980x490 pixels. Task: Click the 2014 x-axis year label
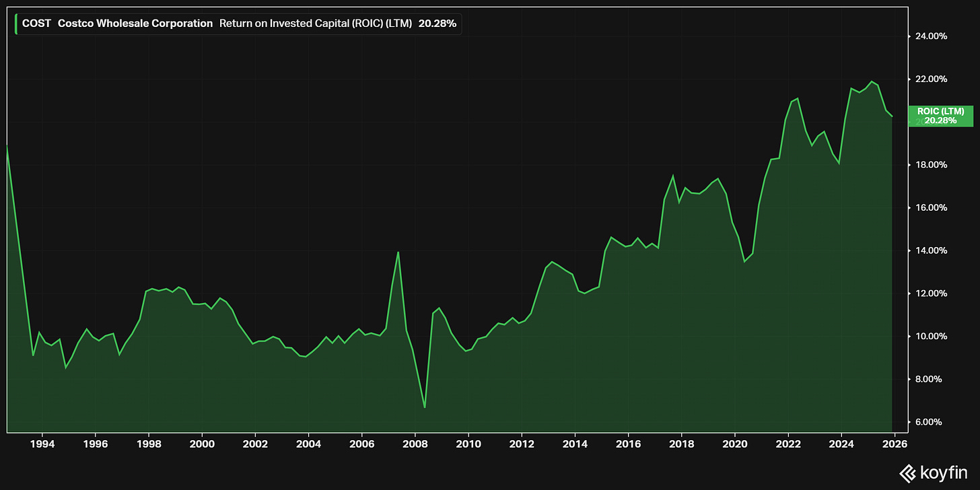coord(574,444)
